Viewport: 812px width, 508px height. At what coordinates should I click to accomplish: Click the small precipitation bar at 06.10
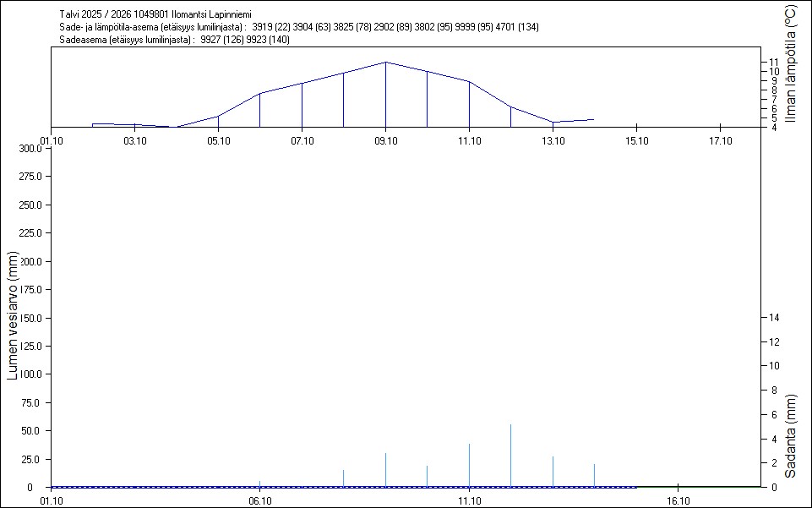point(259,483)
